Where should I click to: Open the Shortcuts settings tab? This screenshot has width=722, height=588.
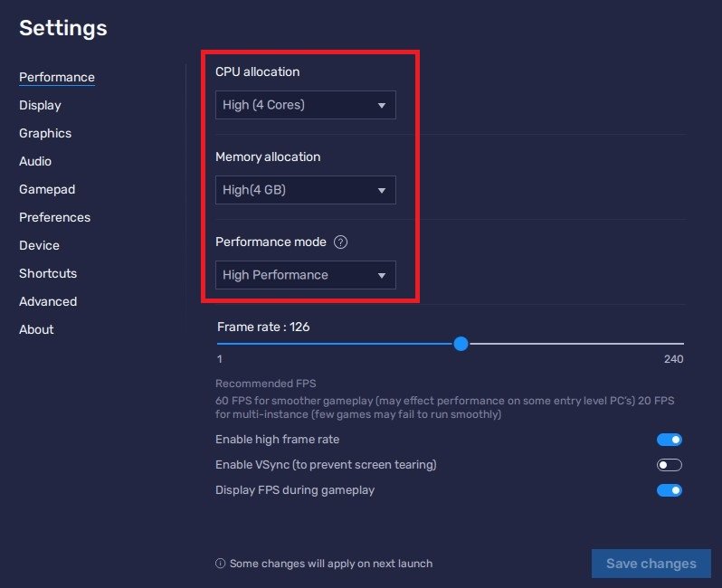coord(48,273)
